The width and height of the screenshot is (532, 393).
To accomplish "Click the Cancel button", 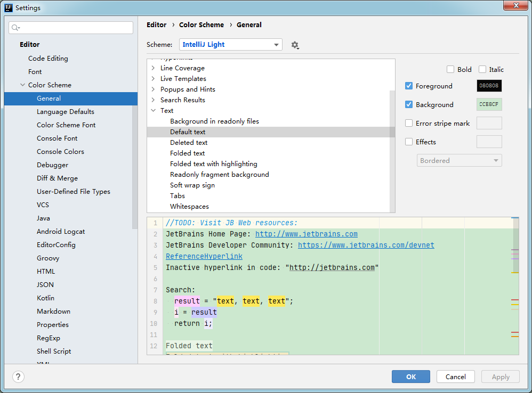I will [455, 376].
